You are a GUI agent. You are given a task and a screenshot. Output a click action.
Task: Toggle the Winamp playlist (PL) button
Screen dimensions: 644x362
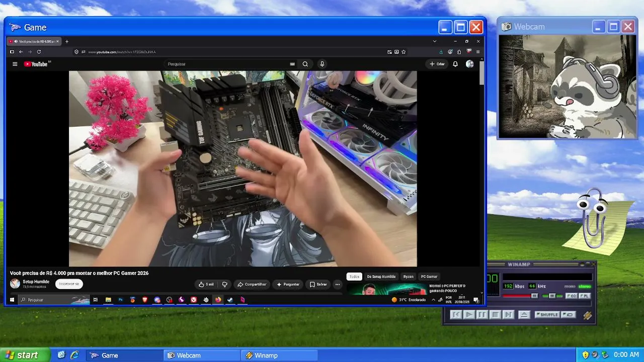584,296
